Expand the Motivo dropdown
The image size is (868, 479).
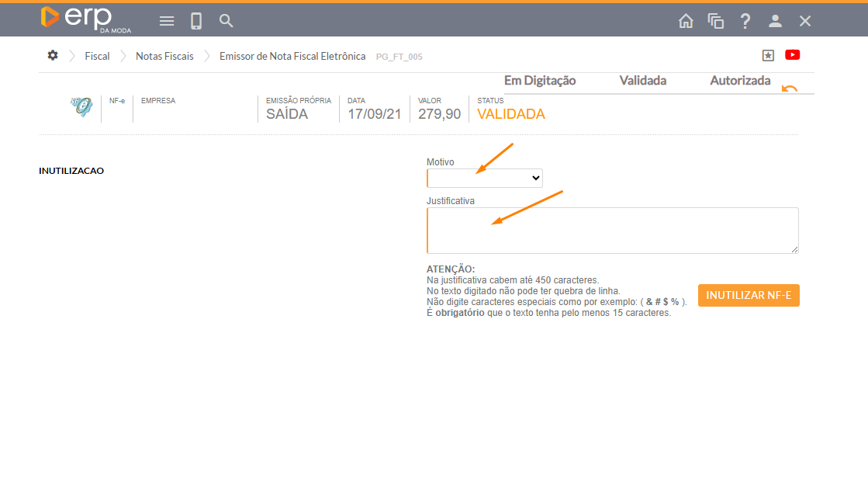[x=485, y=178]
